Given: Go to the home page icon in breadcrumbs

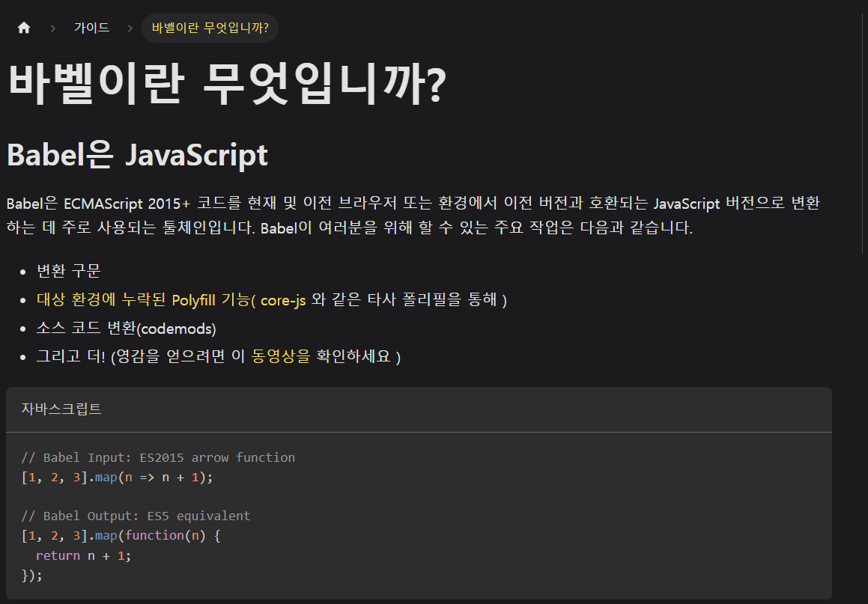Looking at the screenshot, I should 24,28.
